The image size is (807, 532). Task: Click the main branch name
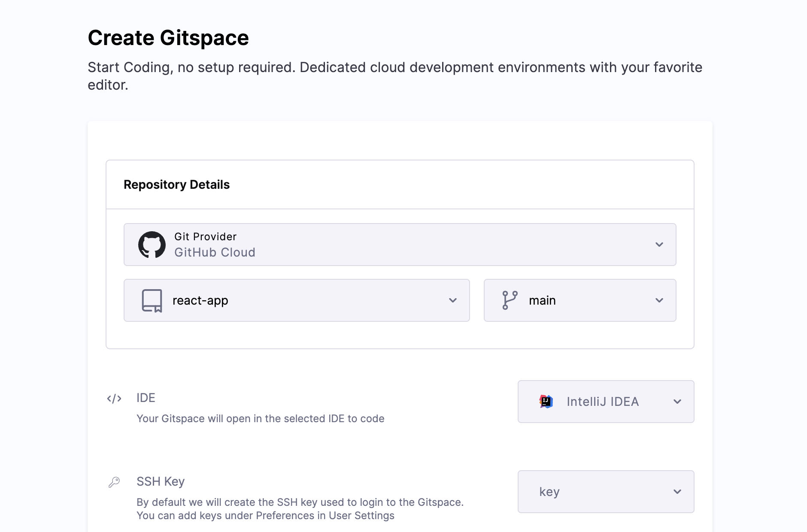[x=542, y=300]
